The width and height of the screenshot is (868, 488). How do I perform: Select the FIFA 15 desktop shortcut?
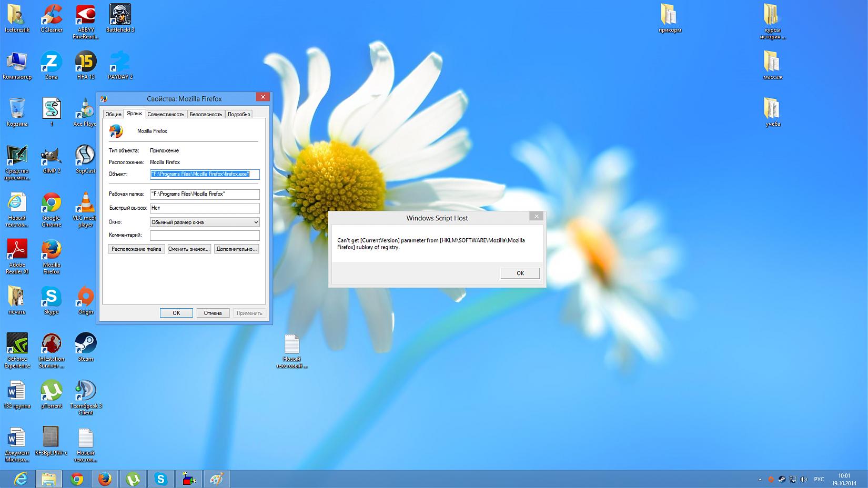tap(86, 66)
